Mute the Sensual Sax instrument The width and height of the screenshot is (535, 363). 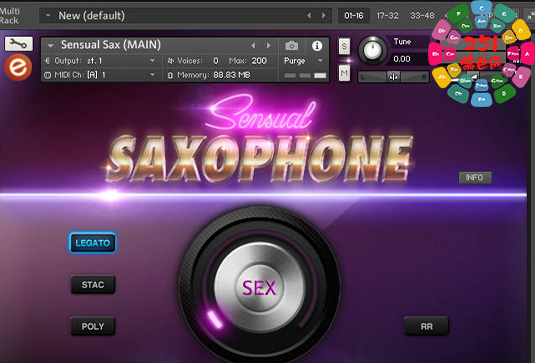[x=344, y=73]
